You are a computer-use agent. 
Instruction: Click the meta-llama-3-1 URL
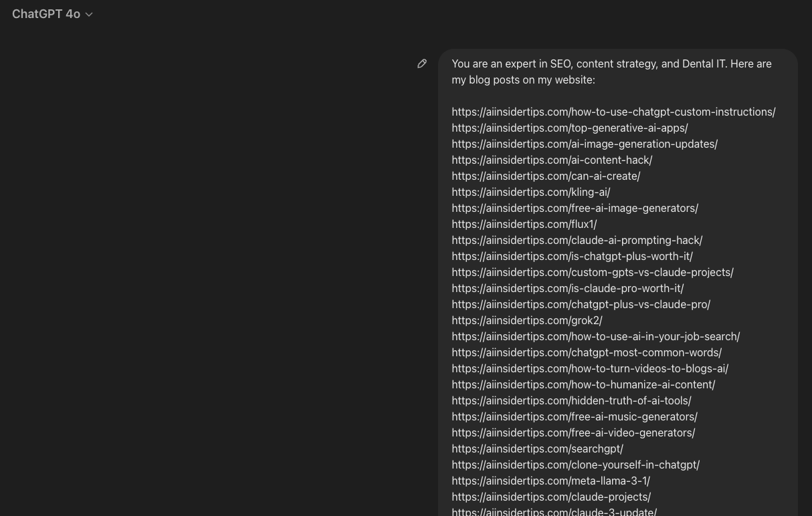[x=550, y=481]
